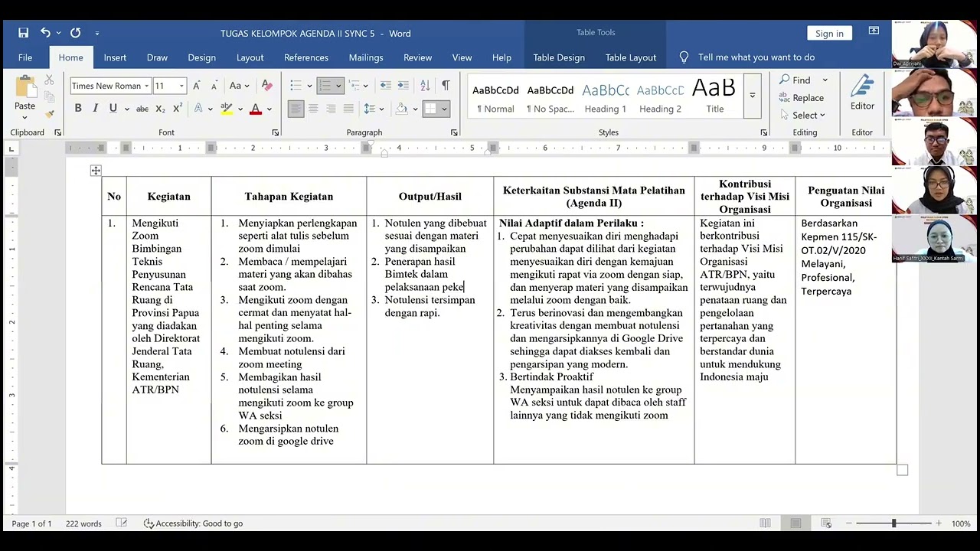Screen dimensions: 980x551
Task: Toggle left alignment button
Action: (296, 109)
